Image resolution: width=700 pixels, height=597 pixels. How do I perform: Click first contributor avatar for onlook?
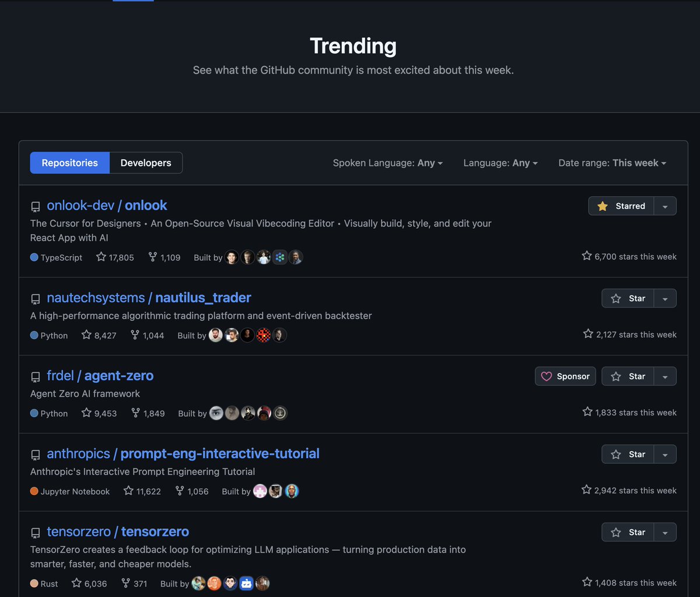tap(232, 257)
